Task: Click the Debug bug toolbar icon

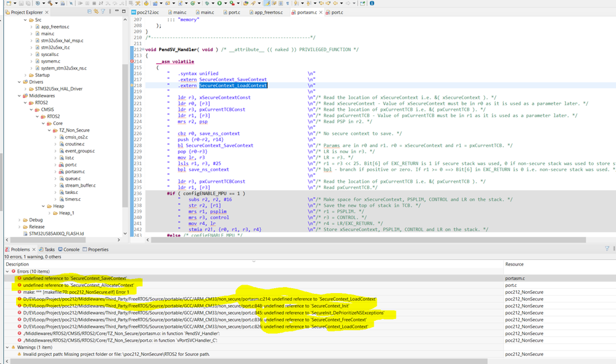Action: tap(207, 3)
